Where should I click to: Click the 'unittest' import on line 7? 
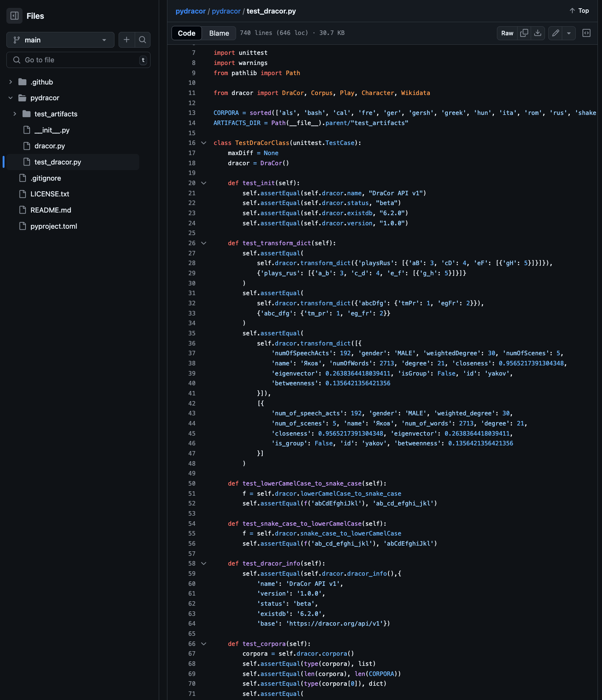[253, 53]
